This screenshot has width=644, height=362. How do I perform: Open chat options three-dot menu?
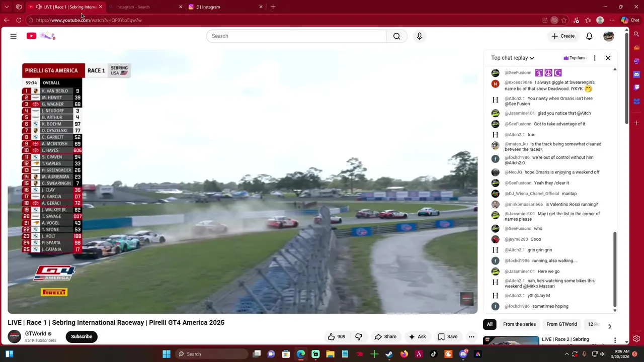pyautogui.click(x=595, y=58)
